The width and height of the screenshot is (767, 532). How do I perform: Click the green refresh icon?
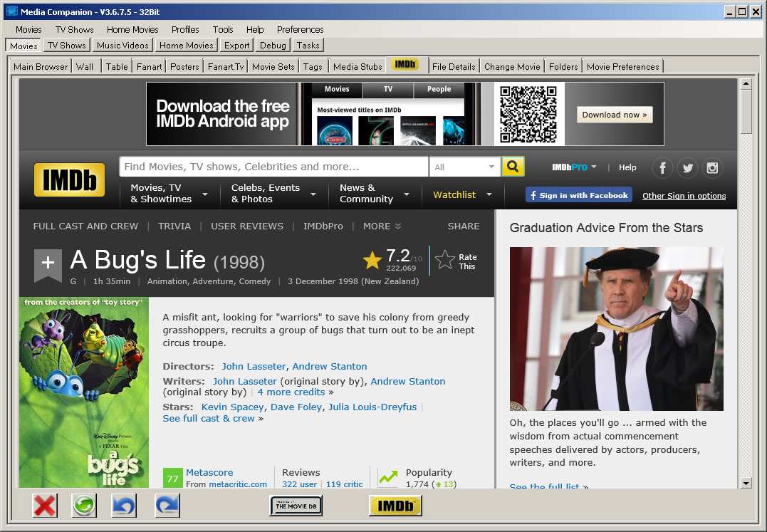(x=84, y=505)
